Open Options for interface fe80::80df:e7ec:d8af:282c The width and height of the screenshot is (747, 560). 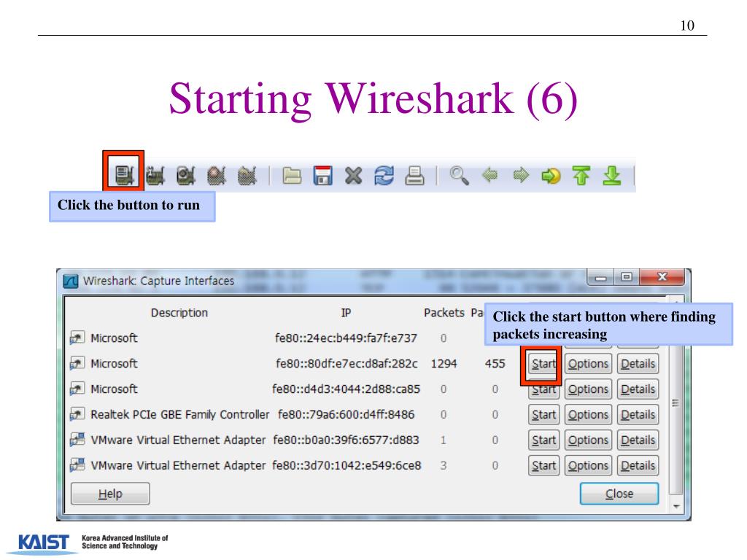(589, 364)
